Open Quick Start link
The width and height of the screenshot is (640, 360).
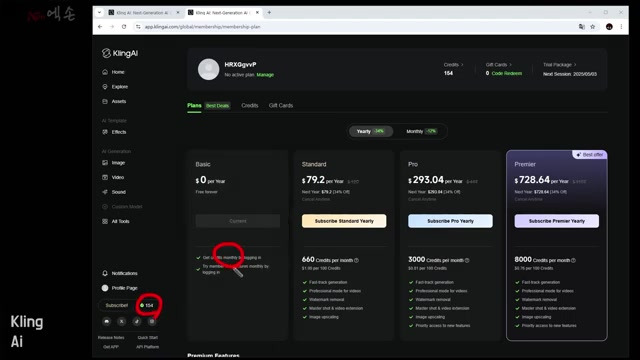click(148, 338)
